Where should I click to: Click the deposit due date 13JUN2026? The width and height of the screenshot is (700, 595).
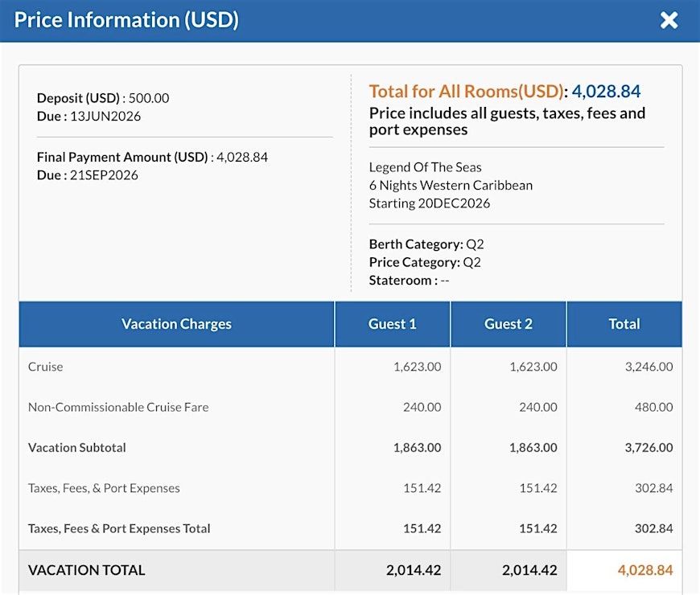coord(105,117)
